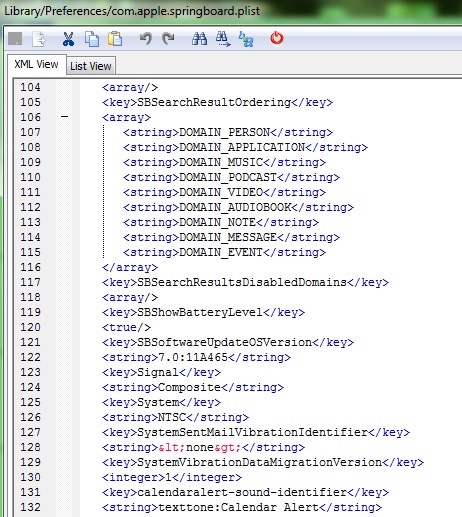Click the greyed-out Save toolbar icon
This screenshot has height=517, width=462.
[x=15, y=39]
